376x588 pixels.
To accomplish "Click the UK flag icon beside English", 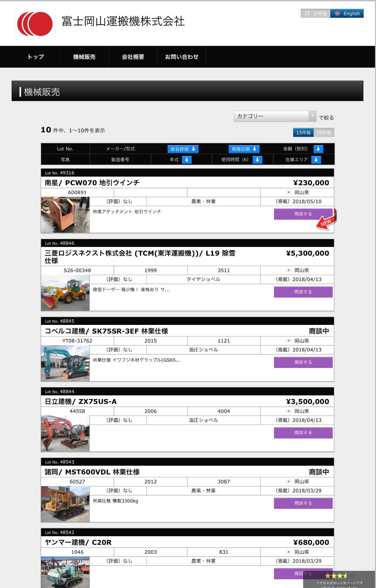I will click(x=337, y=13).
